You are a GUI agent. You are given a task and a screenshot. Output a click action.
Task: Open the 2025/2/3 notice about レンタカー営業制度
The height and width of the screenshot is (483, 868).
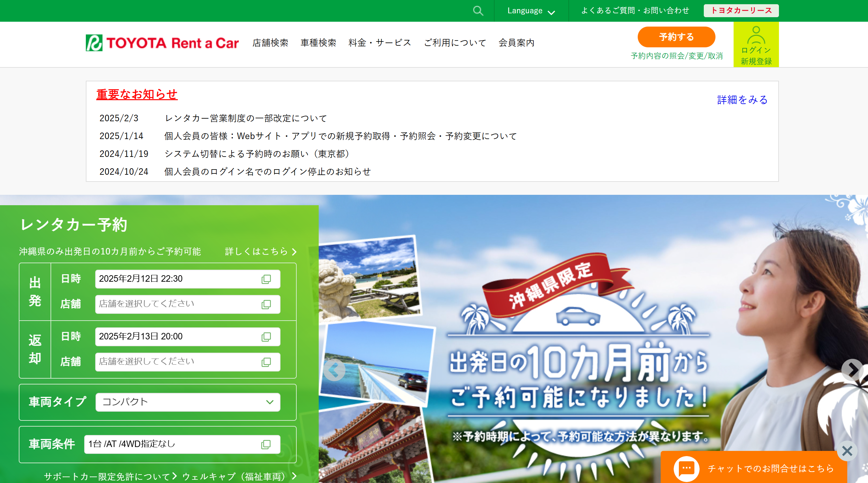click(246, 118)
